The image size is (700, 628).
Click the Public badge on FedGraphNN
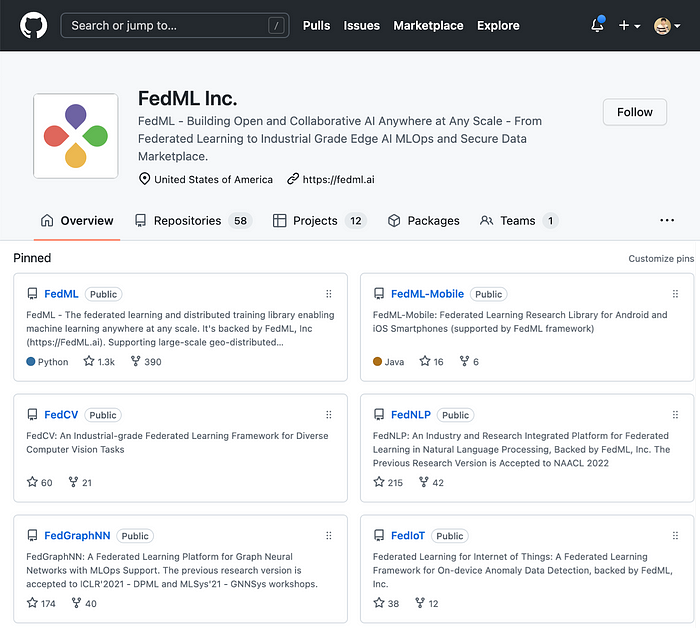click(135, 536)
